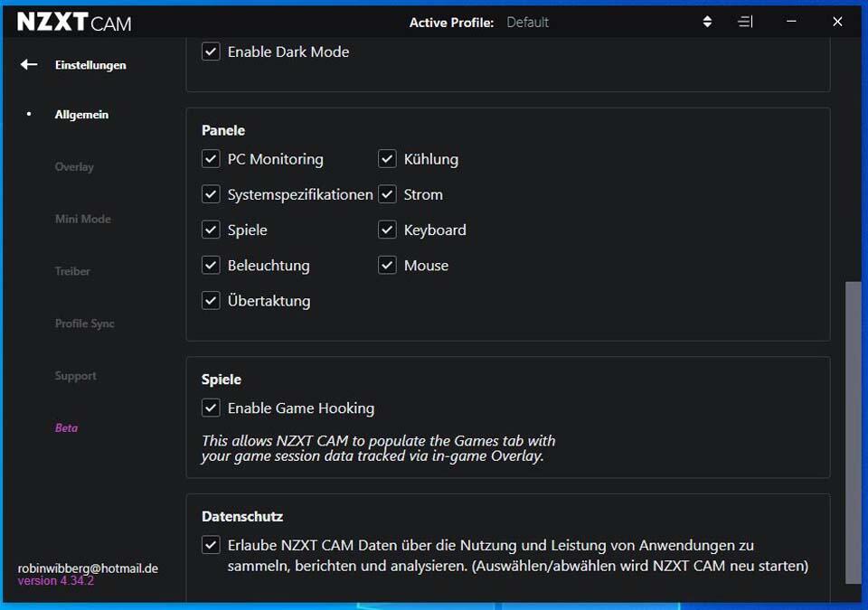The height and width of the screenshot is (610, 868).
Task: Uncheck the Strom panel
Action: point(387,194)
